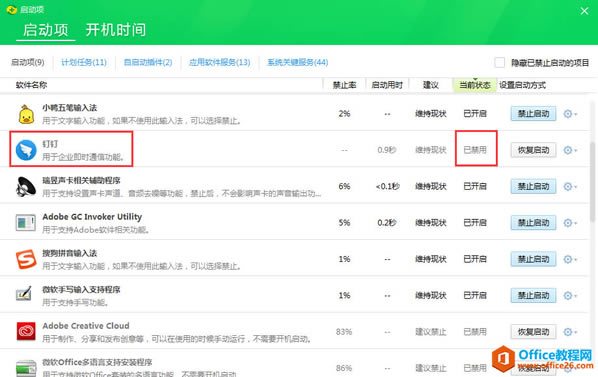Close the 启动项 window

click(x=584, y=11)
